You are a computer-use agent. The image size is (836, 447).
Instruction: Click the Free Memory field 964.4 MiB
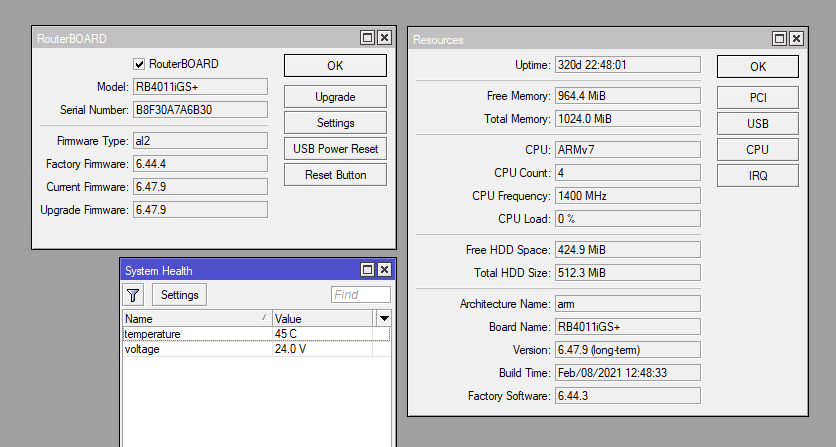[628, 95]
